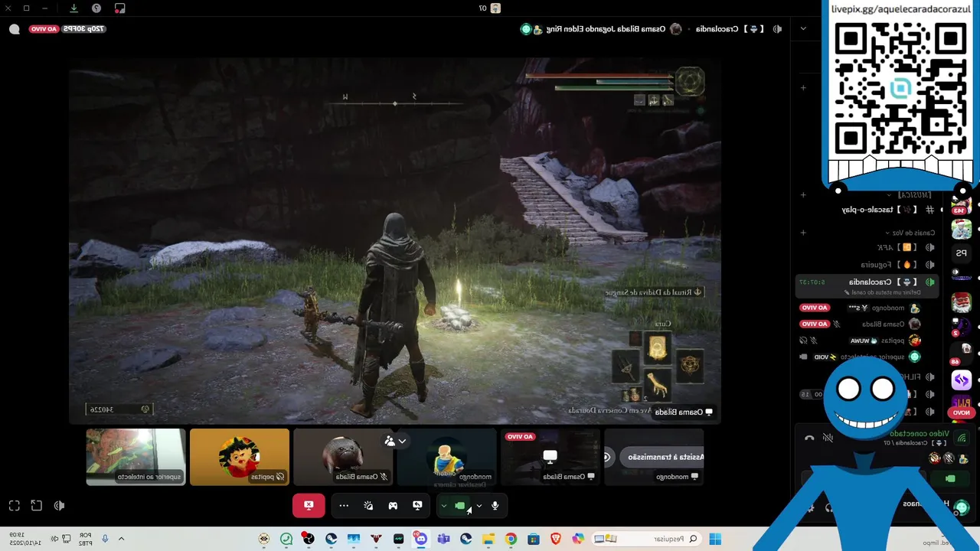Image resolution: width=980 pixels, height=551 pixels.
Task: Open Discord from the Windows taskbar
Action: click(421, 539)
